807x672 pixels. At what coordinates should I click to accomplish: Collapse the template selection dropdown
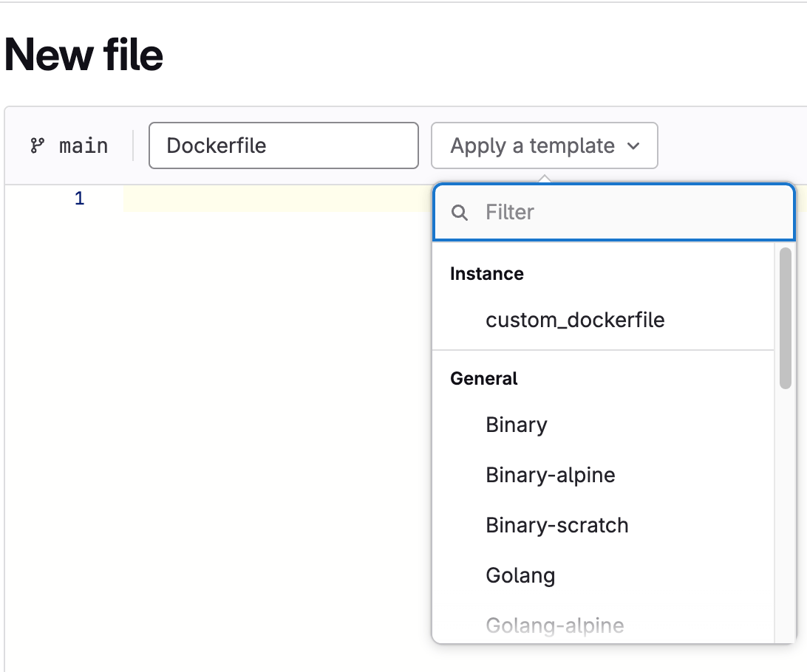(545, 145)
